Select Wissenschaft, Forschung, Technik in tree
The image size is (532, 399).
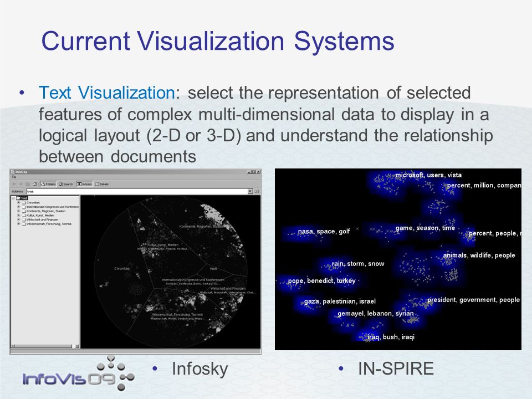[x=49, y=224]
